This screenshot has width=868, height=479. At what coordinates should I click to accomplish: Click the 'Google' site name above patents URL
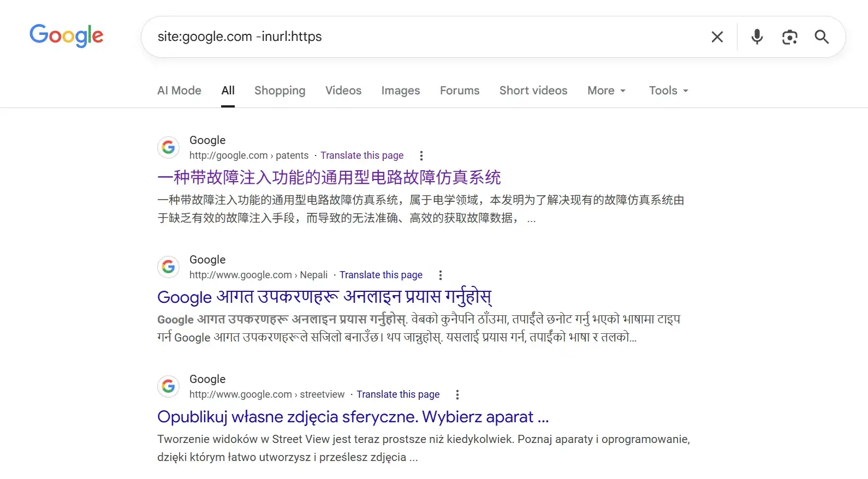207,140
